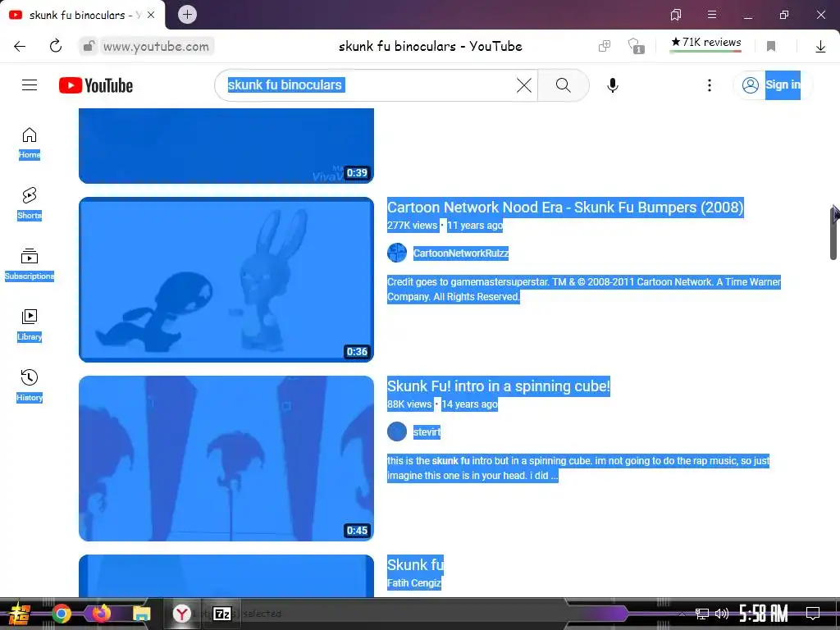Click the stevirt channel avatar
This screenshot has width=840, height=630.
397,431
